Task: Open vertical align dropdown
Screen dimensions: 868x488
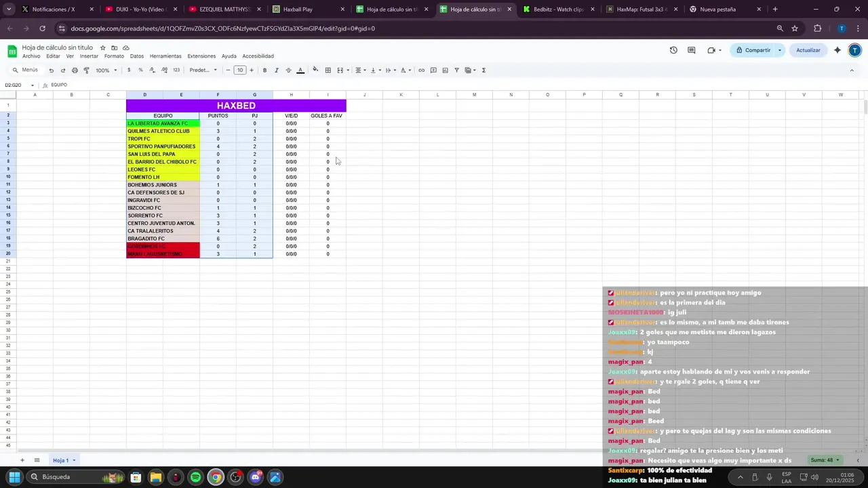Action: click(376, 70)
